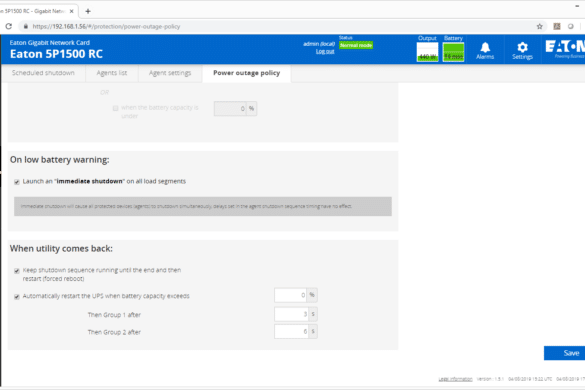Screen dimensions: 585x390
Task: Click 'admin (local)' user label
Action: (x=319, y=44)
